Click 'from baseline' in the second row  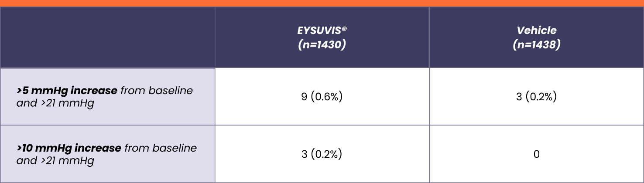point(161,148)
